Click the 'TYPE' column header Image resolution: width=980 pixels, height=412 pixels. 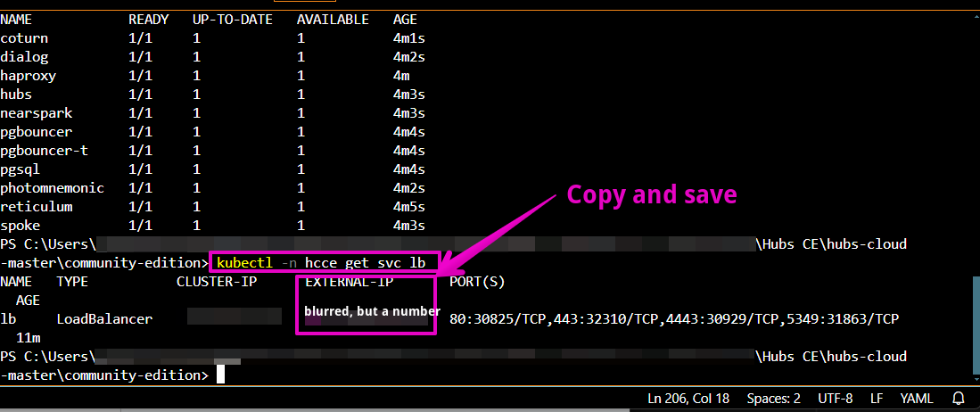(72, 282)
